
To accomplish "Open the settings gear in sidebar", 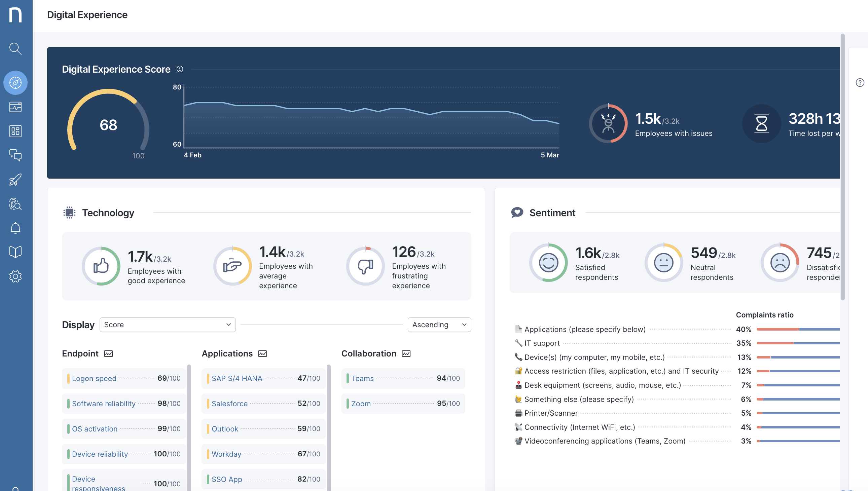I will [15, 276].
